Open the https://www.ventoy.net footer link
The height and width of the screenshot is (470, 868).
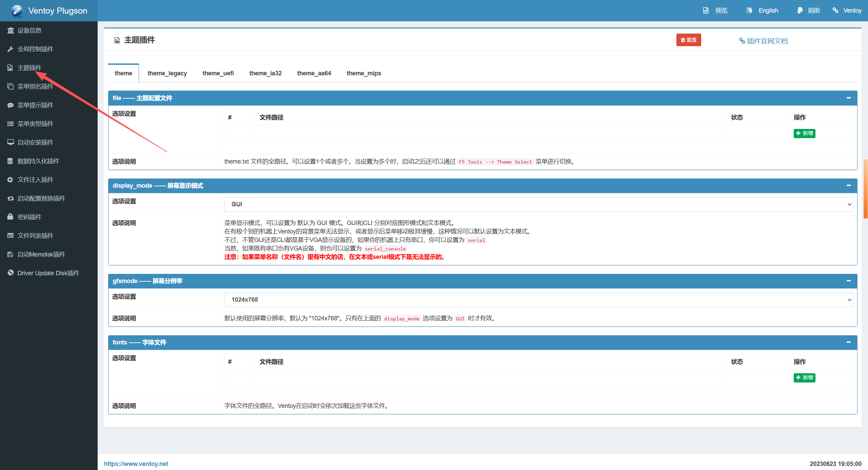136,464
